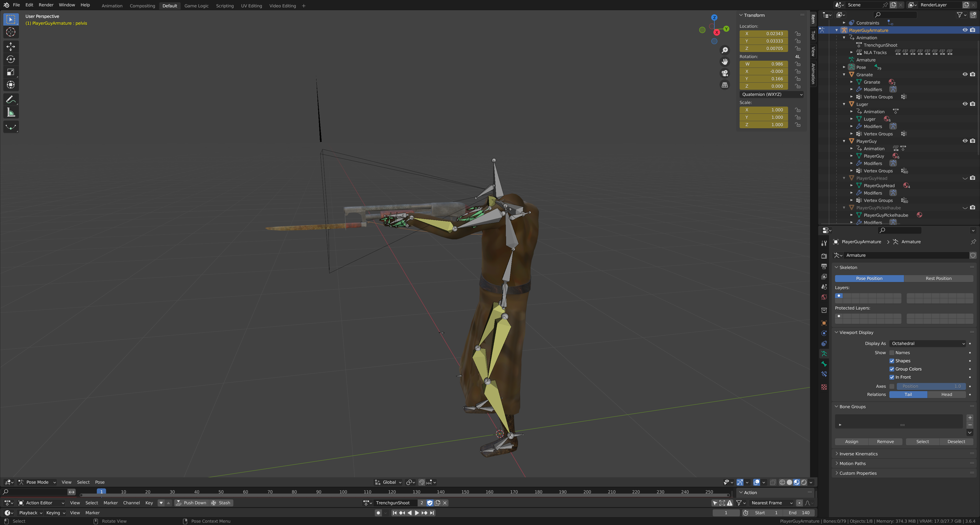Click the pan view hand icon
This screenshot has height=525, width=980.
(x=725, y=62)
